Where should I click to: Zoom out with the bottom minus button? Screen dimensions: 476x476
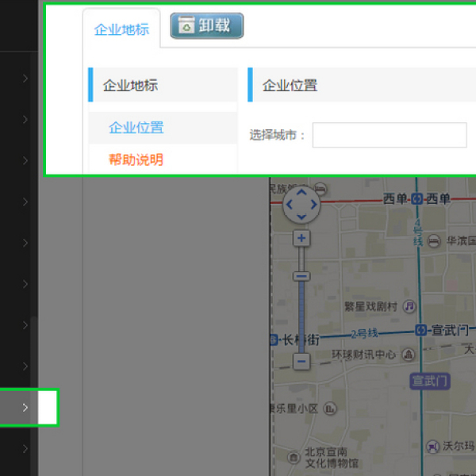301,361
